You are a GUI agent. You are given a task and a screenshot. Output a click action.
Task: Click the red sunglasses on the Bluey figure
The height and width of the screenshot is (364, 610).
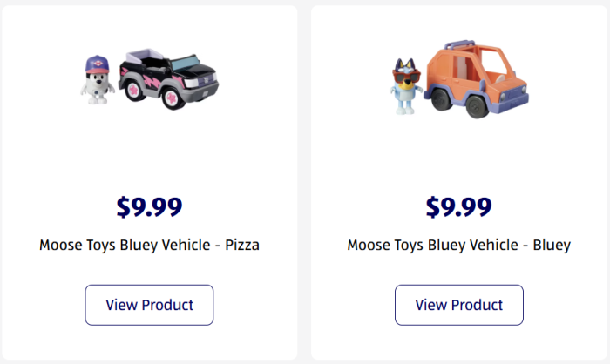coord(406,77)
